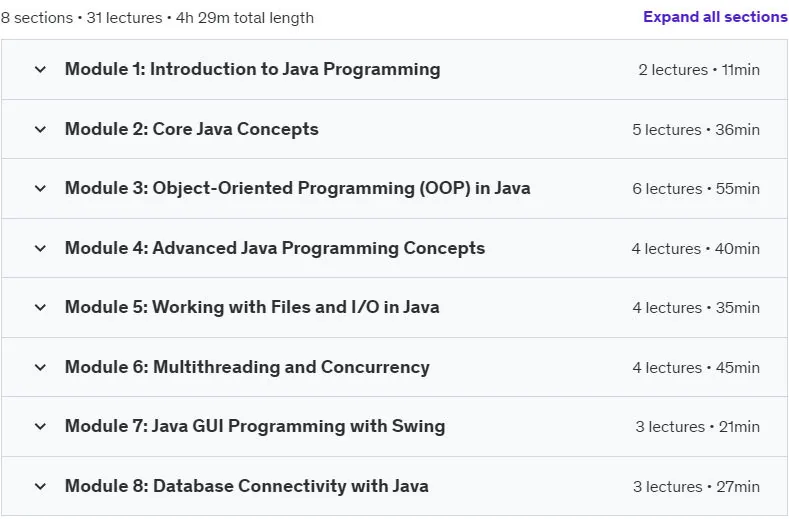Expand all sections link
Screen dimensions: 789x519
715,17
